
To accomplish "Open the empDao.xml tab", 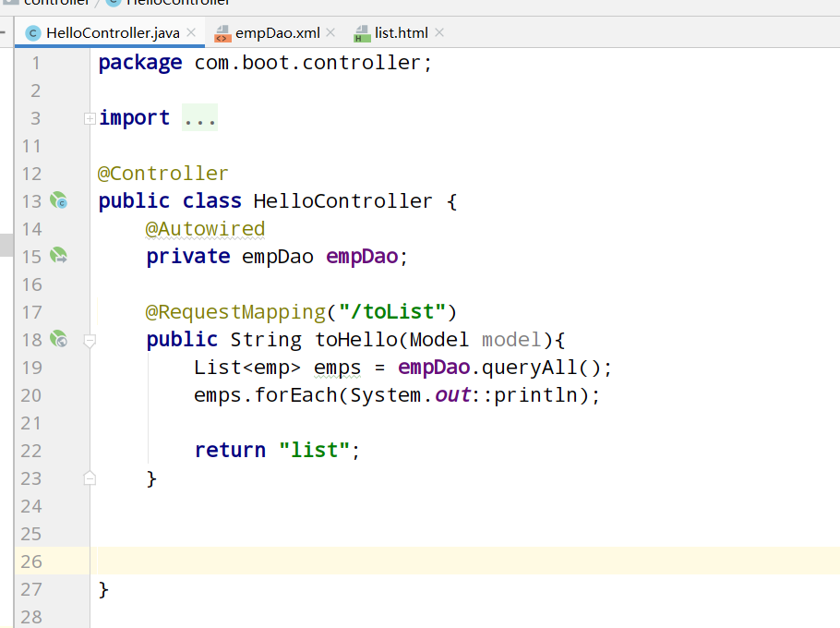I will pos(277,32).
